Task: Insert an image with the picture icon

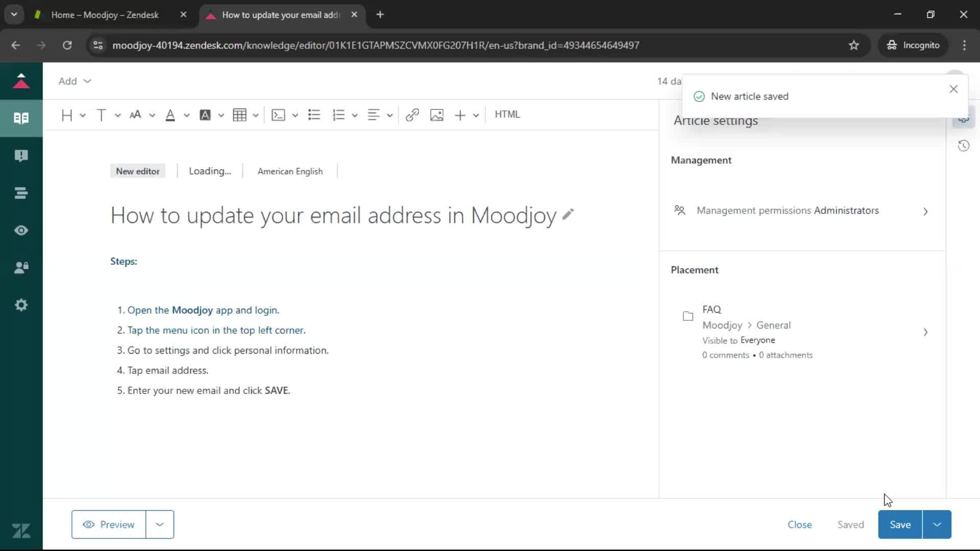Action: click(437, 115)
